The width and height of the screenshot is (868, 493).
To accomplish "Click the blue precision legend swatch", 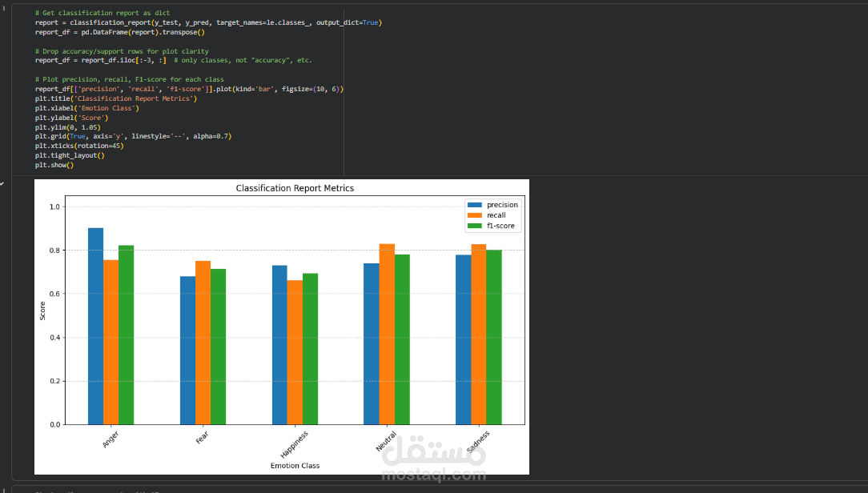I will pos(474,205).
